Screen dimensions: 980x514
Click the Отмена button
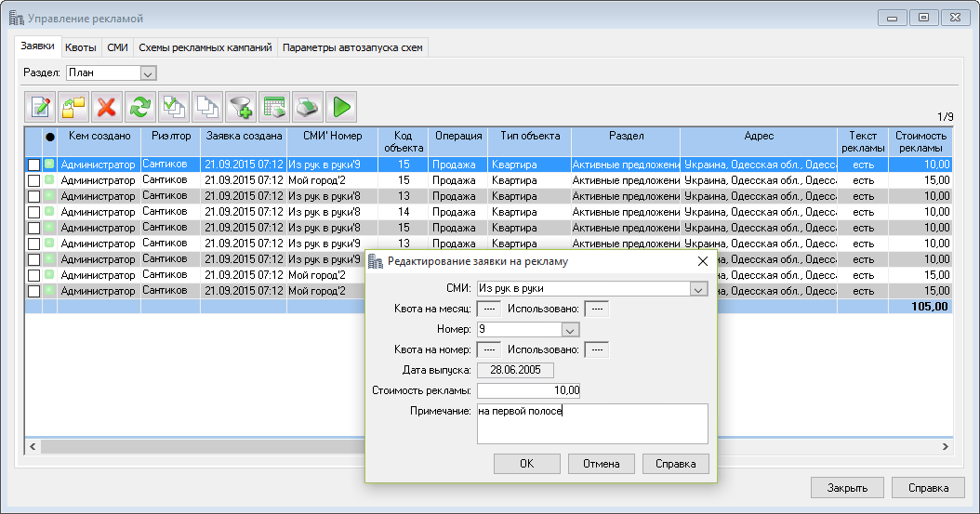pyautogui.click(x=602, y=464)
